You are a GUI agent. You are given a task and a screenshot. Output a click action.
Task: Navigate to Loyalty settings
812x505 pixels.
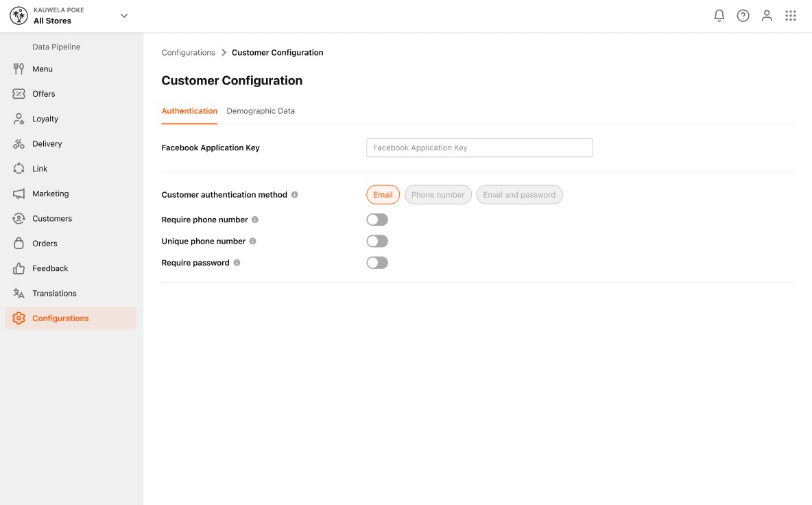[x=46, y=118]
